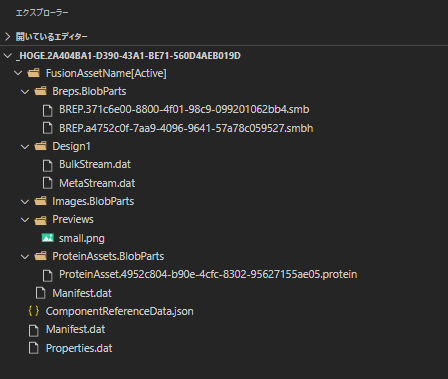Screen dimensions: 448x379
Task: Expand the 開いているエディター section chevron
Action: (x=8, y=36)
